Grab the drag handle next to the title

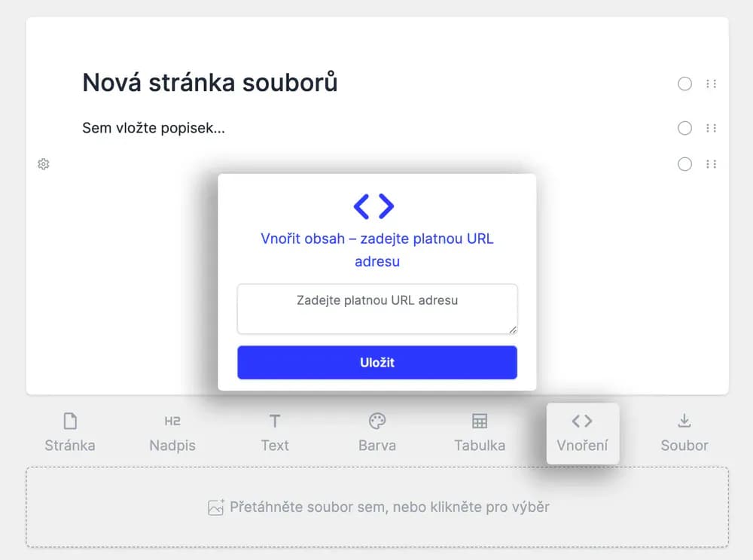711,84
